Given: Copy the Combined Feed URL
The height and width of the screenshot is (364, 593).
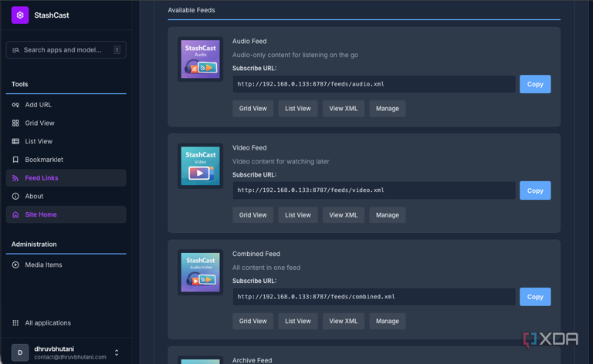Looking at the screenshot, I should [x=535, y=297].
